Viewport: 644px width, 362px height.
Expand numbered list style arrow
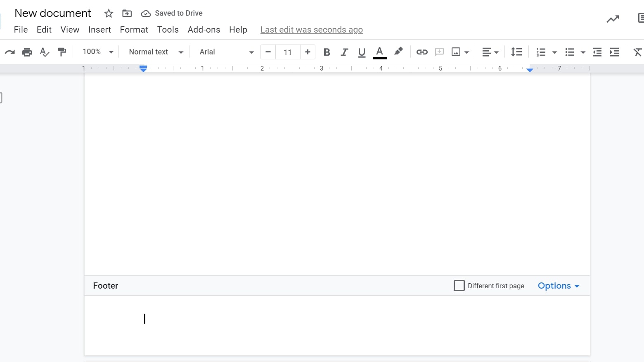click(554, 52)
